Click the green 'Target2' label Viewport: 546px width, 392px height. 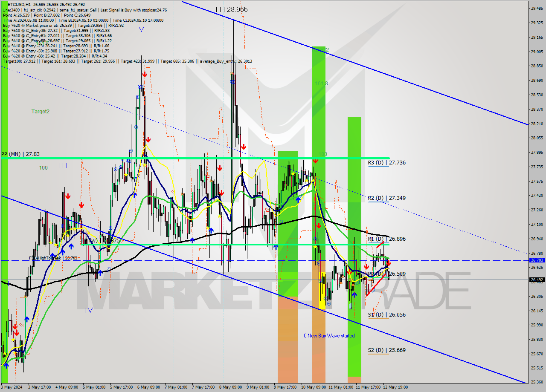click(x=41, y=111)
